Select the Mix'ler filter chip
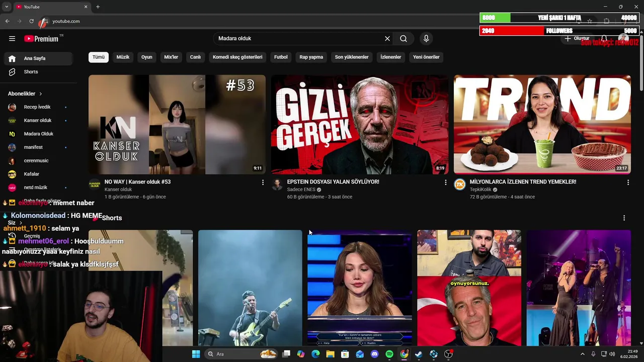644x362 pixels. click(x=171, y=57)
